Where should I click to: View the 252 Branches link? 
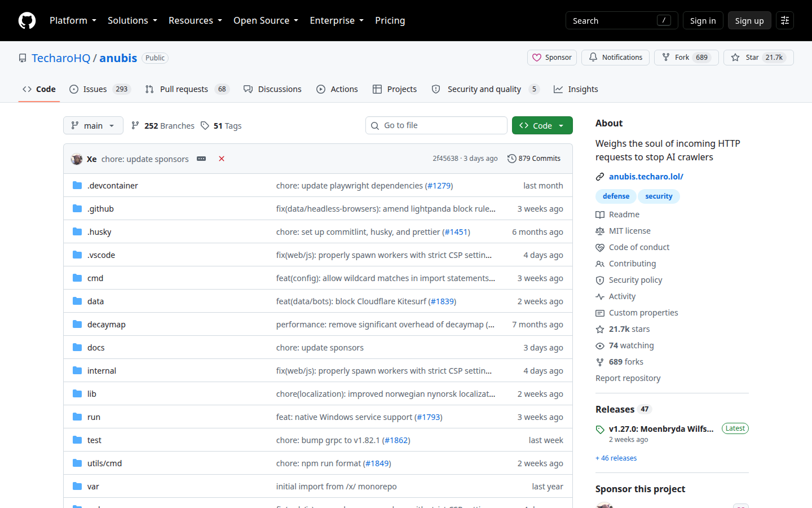[x=162, y=126]
